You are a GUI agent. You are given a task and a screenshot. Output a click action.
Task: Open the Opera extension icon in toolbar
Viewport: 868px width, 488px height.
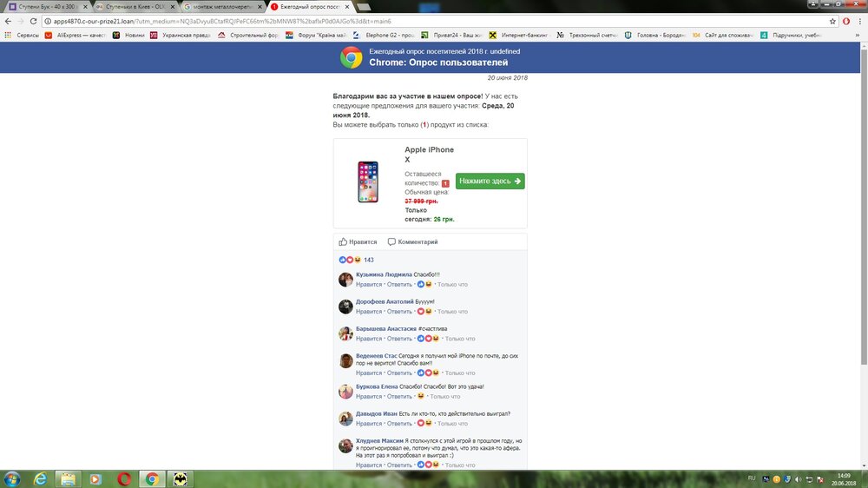845,21
